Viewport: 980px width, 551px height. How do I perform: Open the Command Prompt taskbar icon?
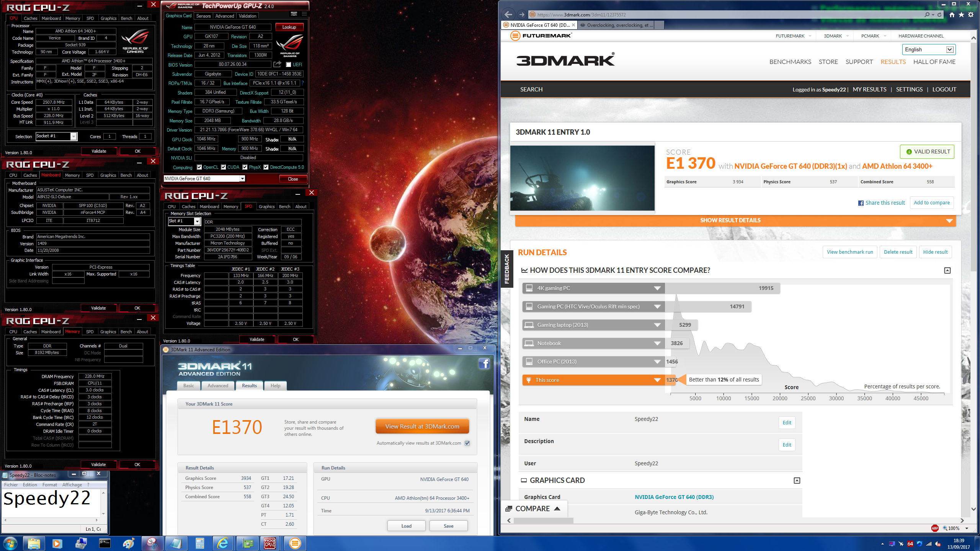[105, 543]
